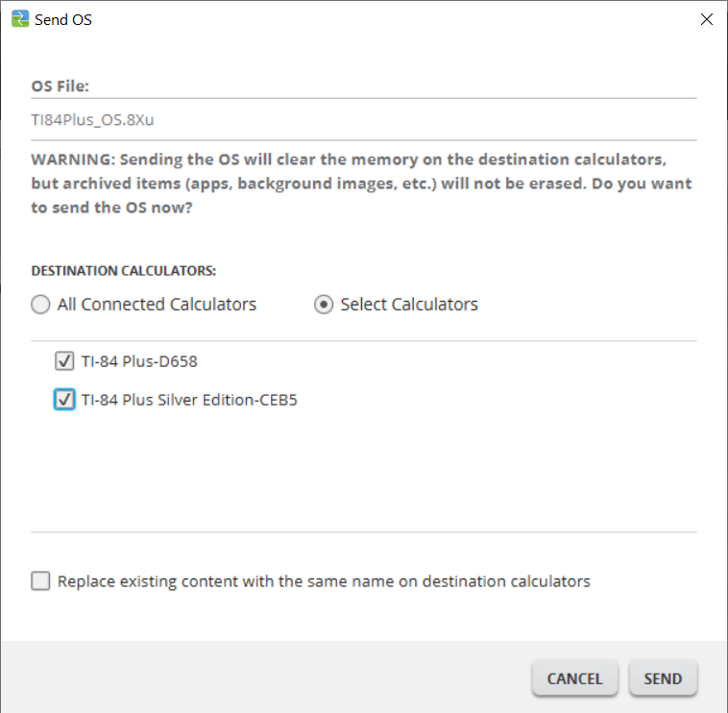Click the 'All Connected Calculators' label text
The height and width of the screenshot is (713, 728).
point(157,305)
